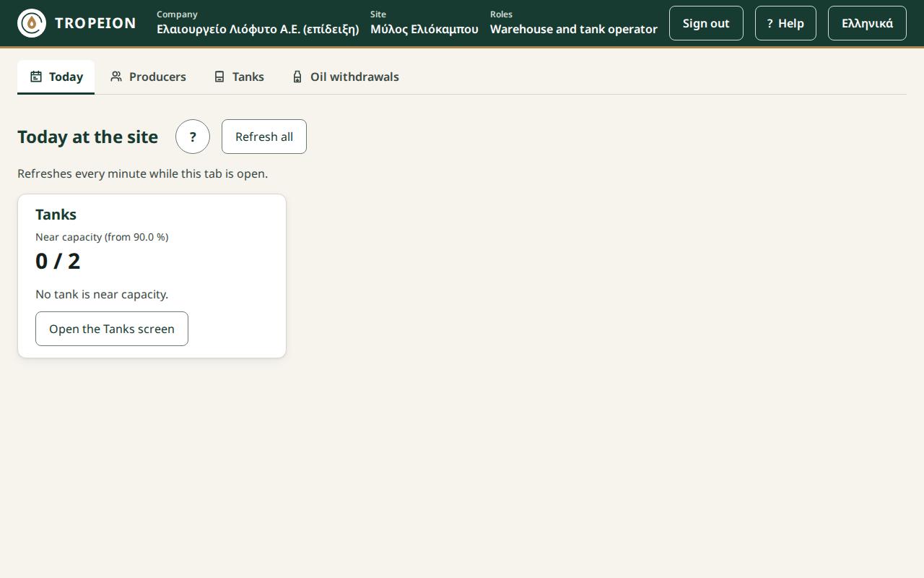Image resolution: width=924 pixels, height=578 pixels.
Task: Switch to the Producers tab
Action: tap(148, 77)
